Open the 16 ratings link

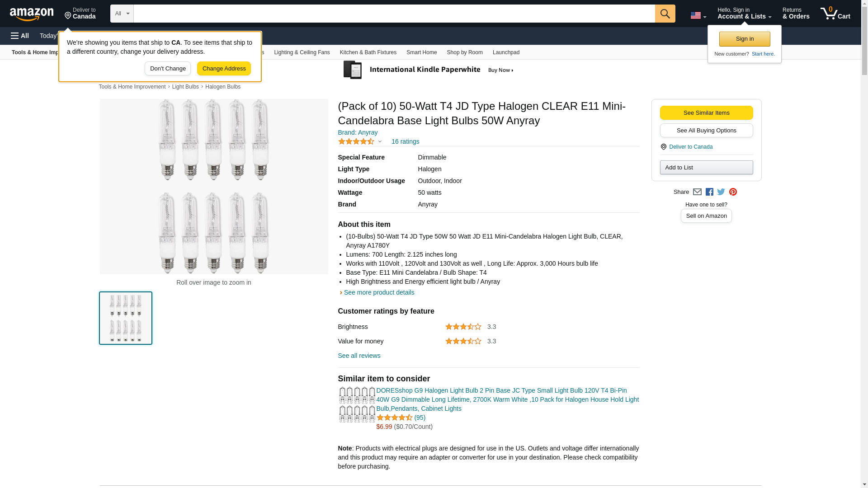(405, 141)
